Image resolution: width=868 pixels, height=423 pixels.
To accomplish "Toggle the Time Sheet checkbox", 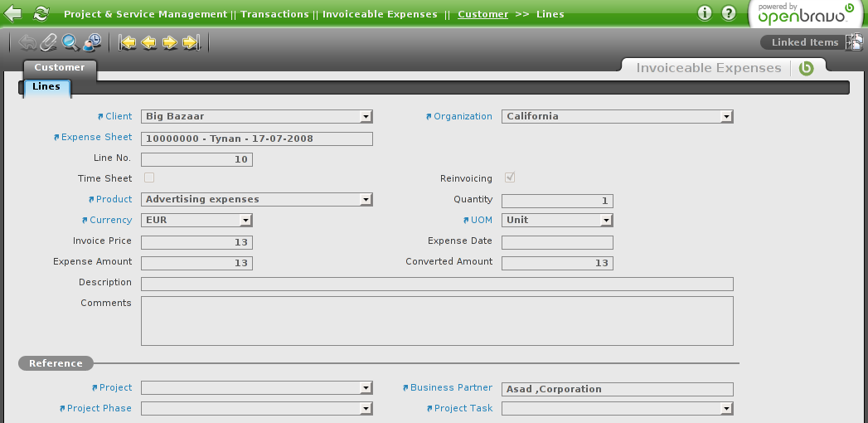I will (x=149, y=177).
